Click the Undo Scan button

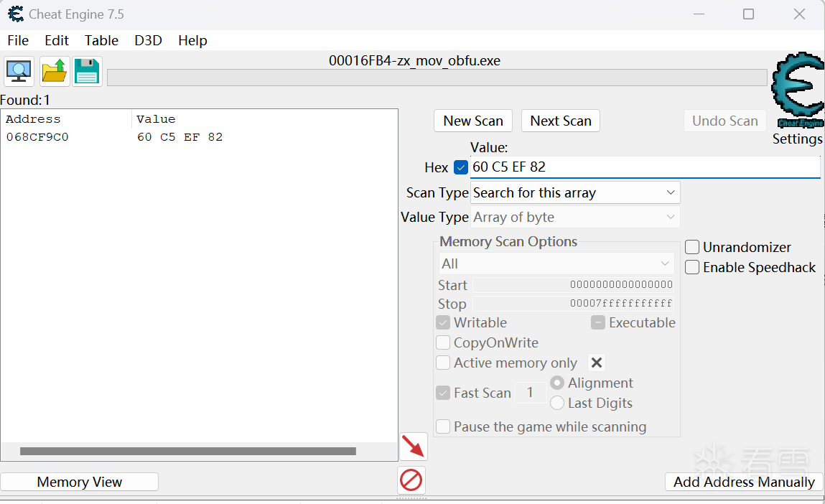coord(725,121)
